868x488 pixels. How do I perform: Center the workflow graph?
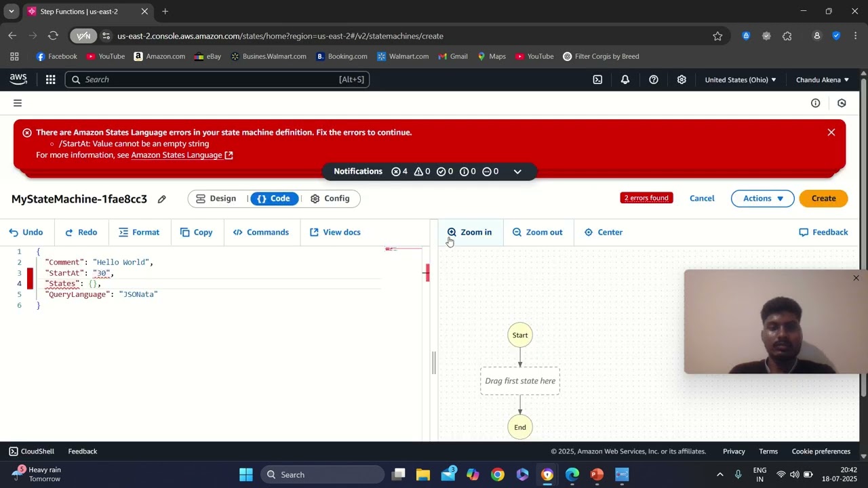[604, 232]
